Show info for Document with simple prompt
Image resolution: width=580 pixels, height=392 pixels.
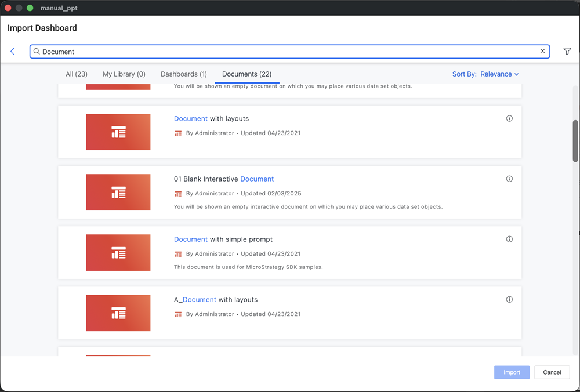point(509,239)
